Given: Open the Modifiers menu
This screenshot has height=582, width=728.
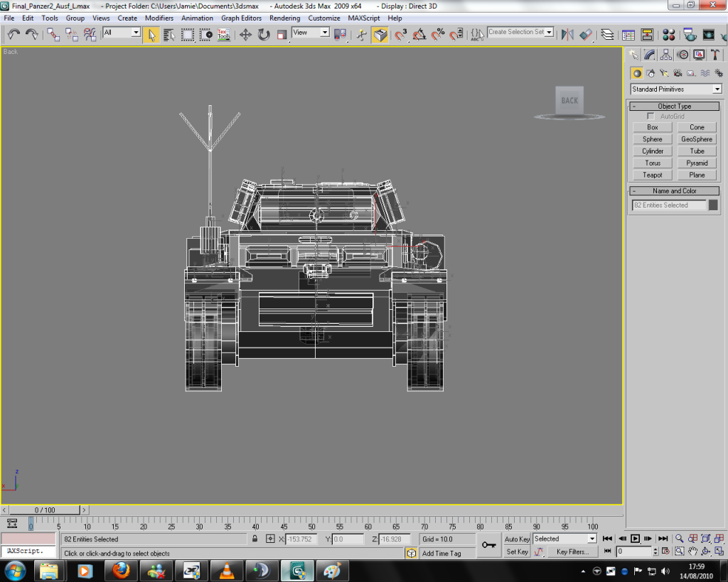Looking at the screenshot, I should coord(159,18).
